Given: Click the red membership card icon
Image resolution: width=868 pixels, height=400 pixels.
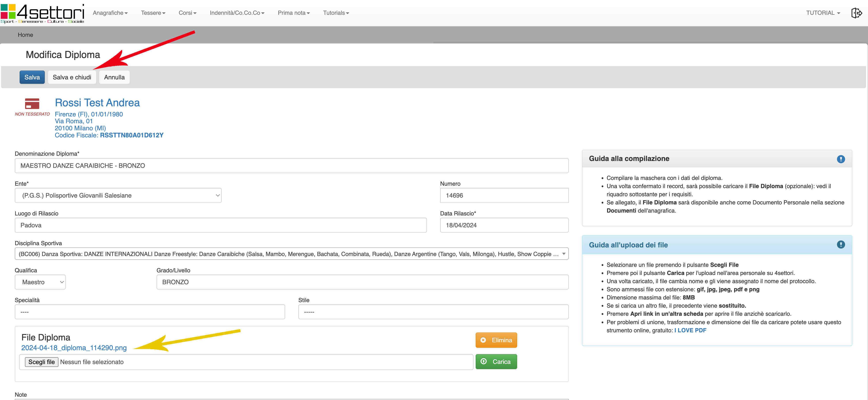Looking at the screenshot, I should click(32, 103).
